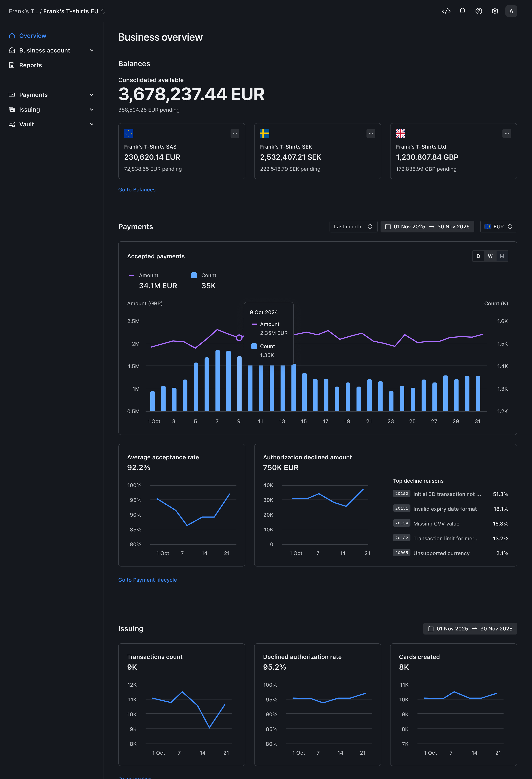The image size is (532, 779).
Task: Click decline code 20182 Transaction limit row
Action: pos(451,538)
